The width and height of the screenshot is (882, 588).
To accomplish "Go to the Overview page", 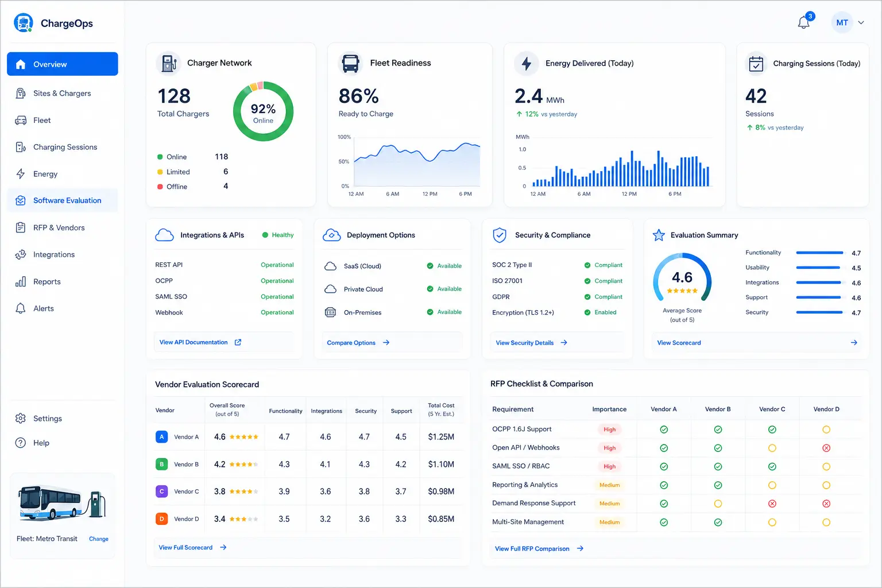I will (x=63, y=64).
